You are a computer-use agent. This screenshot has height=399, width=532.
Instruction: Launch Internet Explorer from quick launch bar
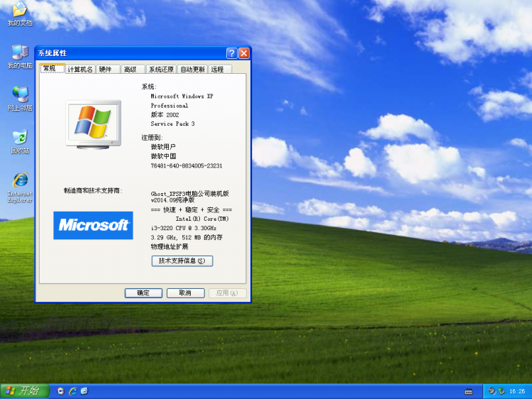tap(72, 391)
